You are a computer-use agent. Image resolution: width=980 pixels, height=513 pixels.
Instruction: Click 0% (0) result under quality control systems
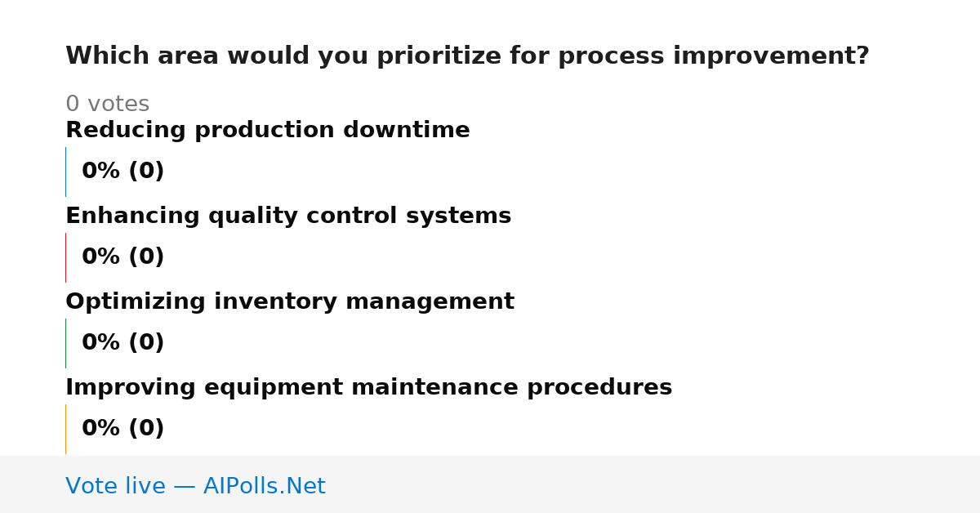pyautogui.click(x=123, y=257)
